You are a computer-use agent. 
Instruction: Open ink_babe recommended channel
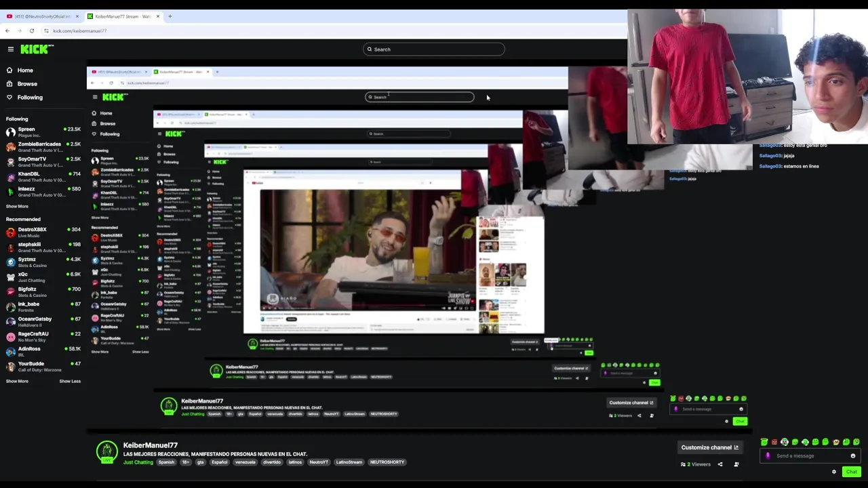(x=43, y=306)
